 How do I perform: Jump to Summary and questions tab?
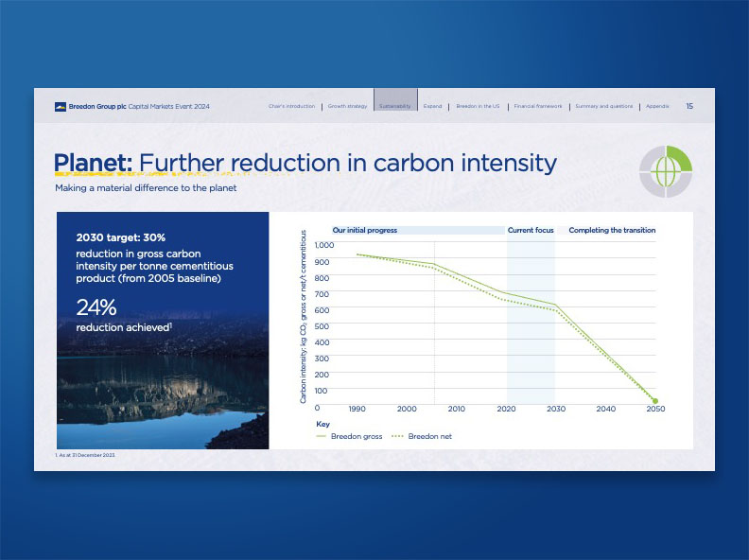tap(604, 106)
